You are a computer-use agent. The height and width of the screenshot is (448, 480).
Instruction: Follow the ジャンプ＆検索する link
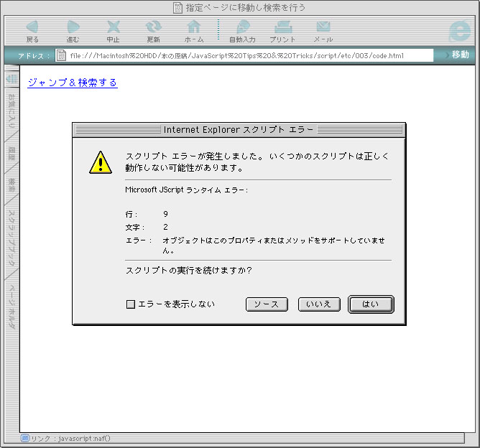point(73,83)
